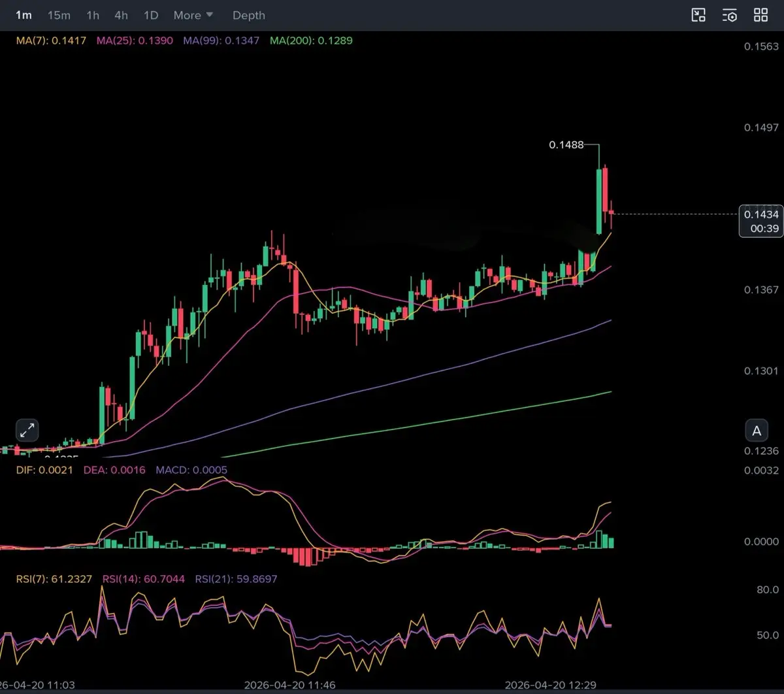Click the 80.0 RSI axis label
The height and width of the screenshot is (694, 784).
coord(768,589)
